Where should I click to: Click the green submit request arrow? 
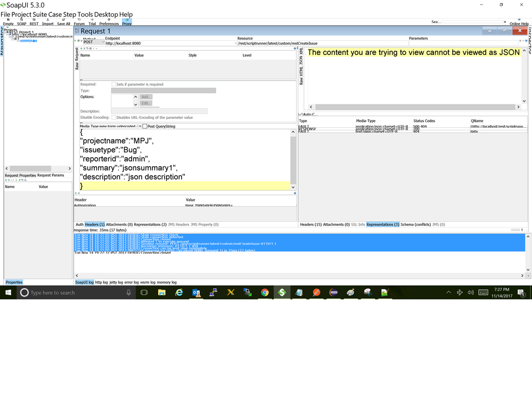tap(75, 40)
